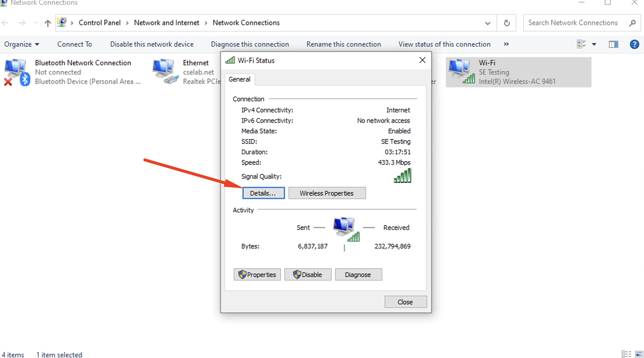Click the Properties button
644x358 pixels.
click(257, 274)
